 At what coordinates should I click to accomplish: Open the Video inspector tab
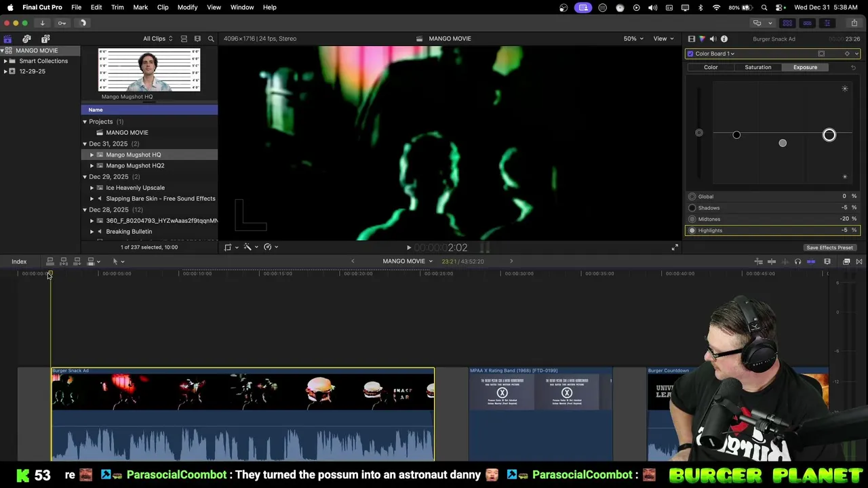click(691, 39)
